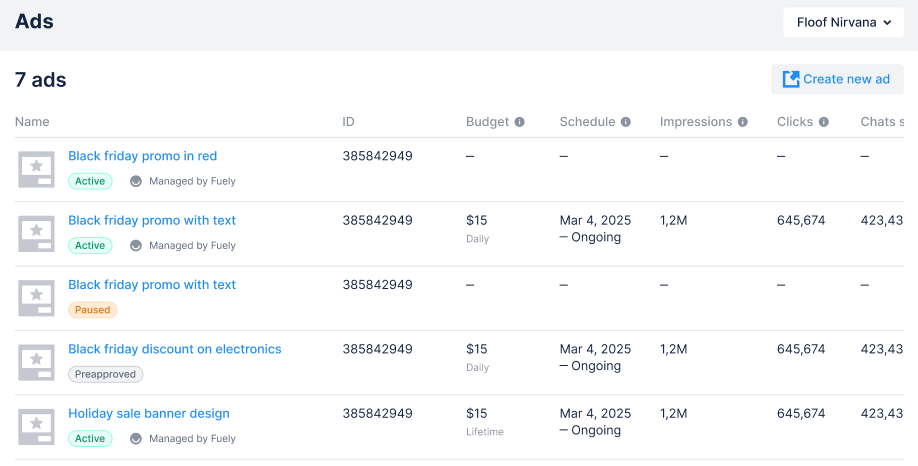
Task: Open thumbnail of Black friday discount on electronics
Action: pyautogui.click(x=37, y=362)
